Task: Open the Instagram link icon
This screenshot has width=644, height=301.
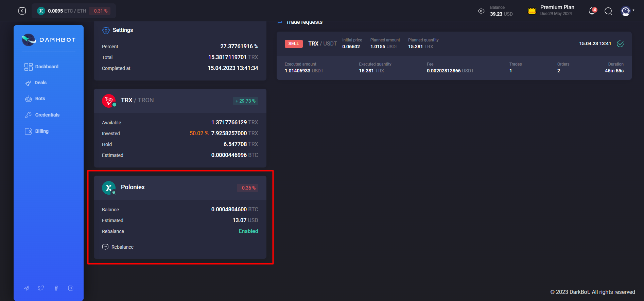Action: (x=71, y=288)
